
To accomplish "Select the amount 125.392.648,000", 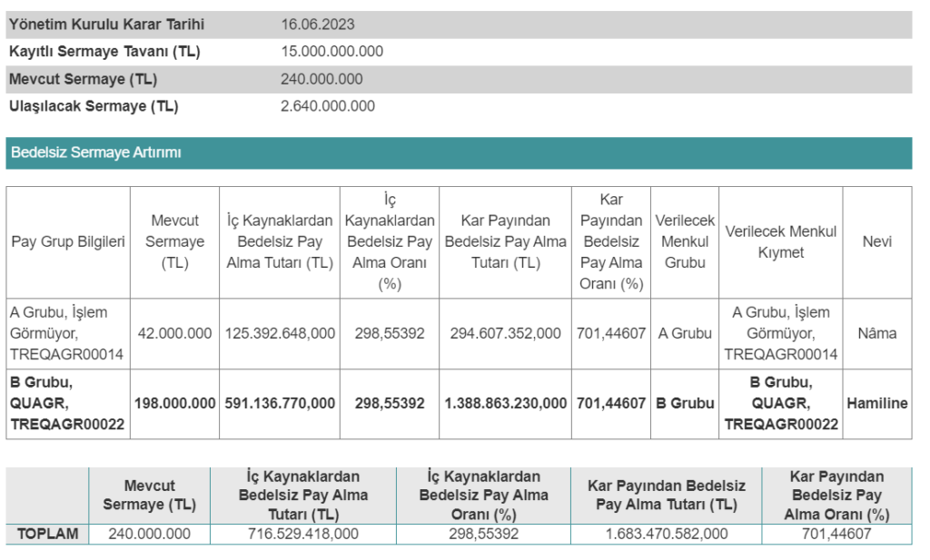I will tap(280, 333).
